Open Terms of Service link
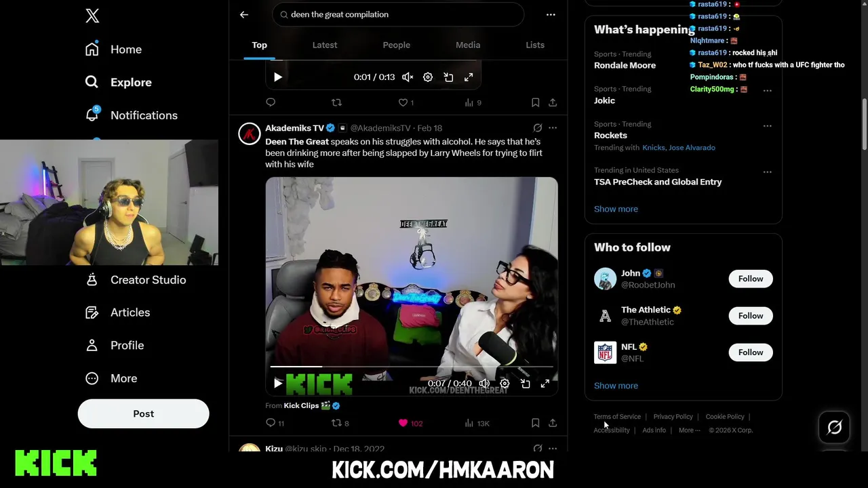Image resolution: width=868 pixels, height=488 pixels. click(617, 417)
